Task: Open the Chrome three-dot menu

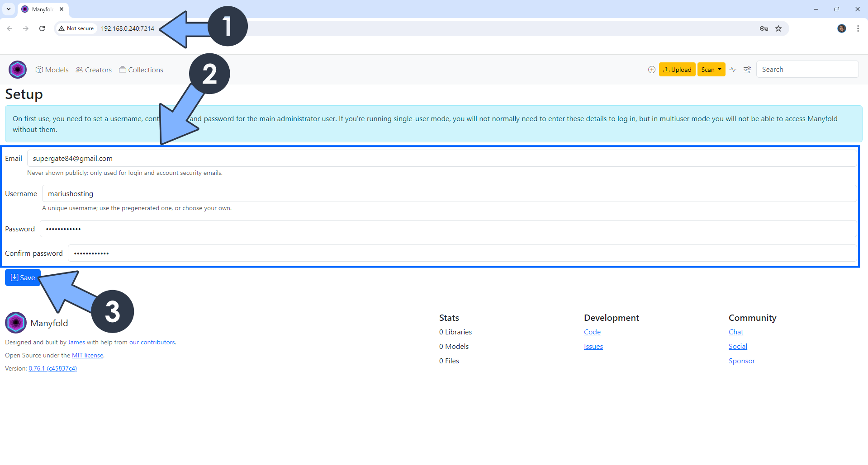Action: (858, 28)
